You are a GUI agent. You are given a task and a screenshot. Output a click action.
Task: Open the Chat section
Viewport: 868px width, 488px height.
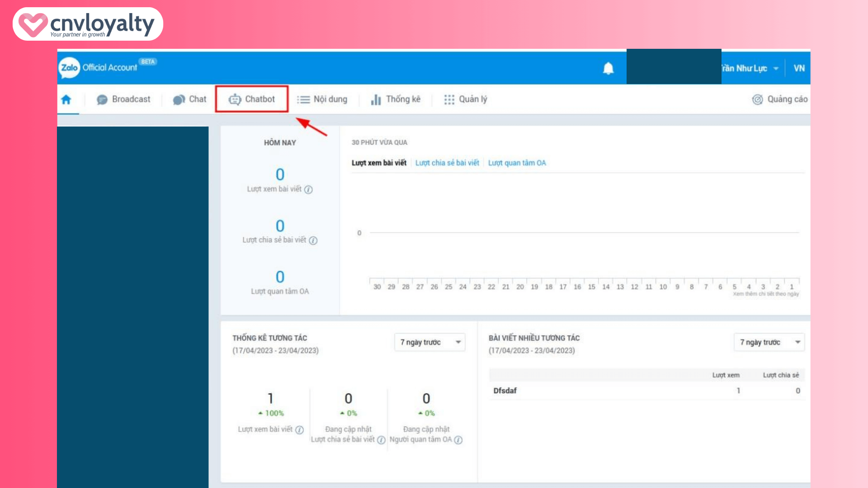point(189,99)
